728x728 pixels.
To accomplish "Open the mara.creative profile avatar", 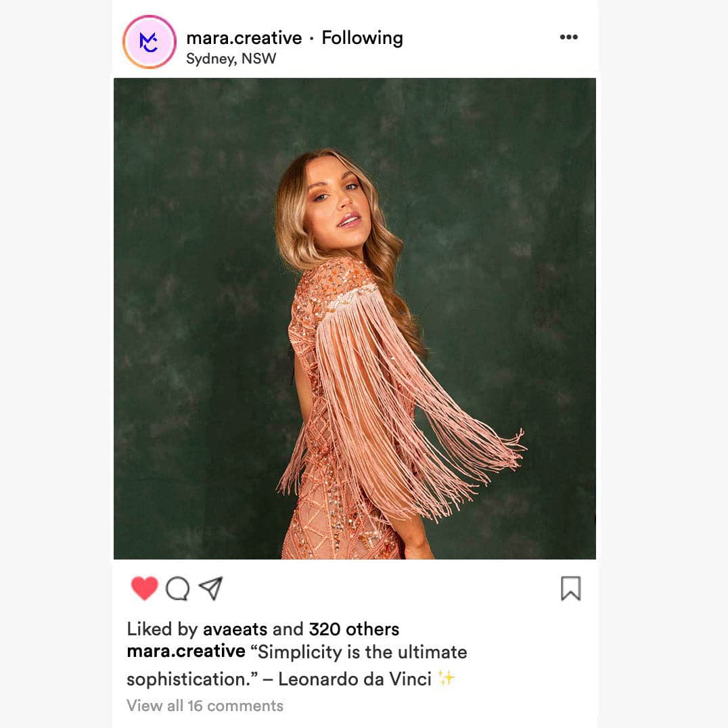I will click(150, 42).
